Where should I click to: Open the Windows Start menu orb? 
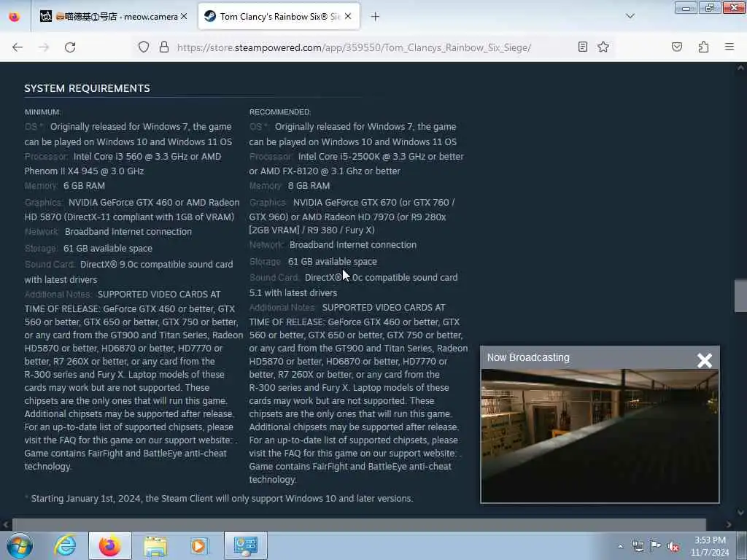[x=20, y=545]
